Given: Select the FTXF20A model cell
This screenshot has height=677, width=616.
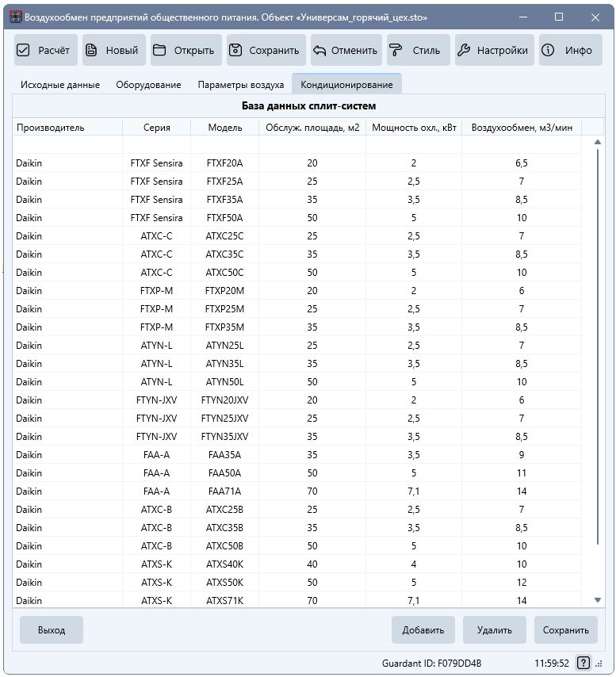Looking at the screenshot, I should click(224, 163).
